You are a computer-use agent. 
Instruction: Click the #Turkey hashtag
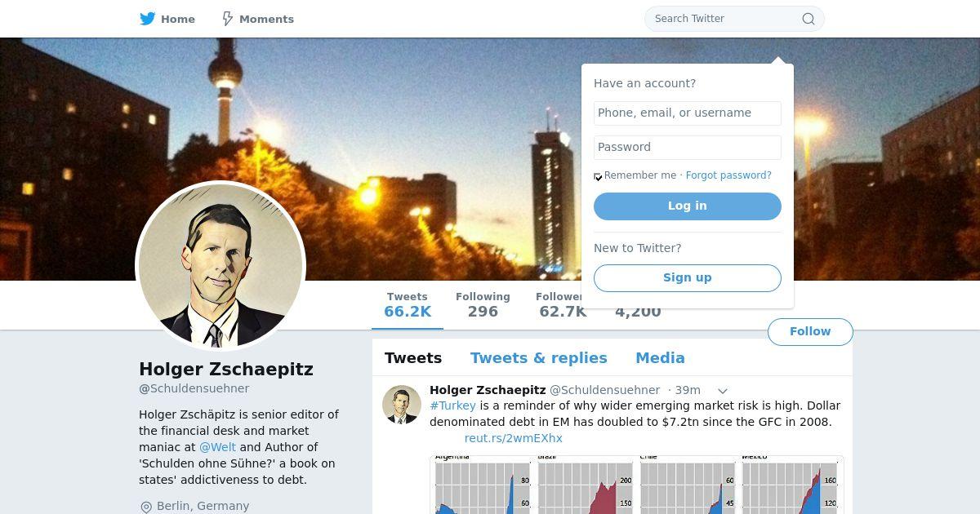pyautogui.click(x=452, y=405)
